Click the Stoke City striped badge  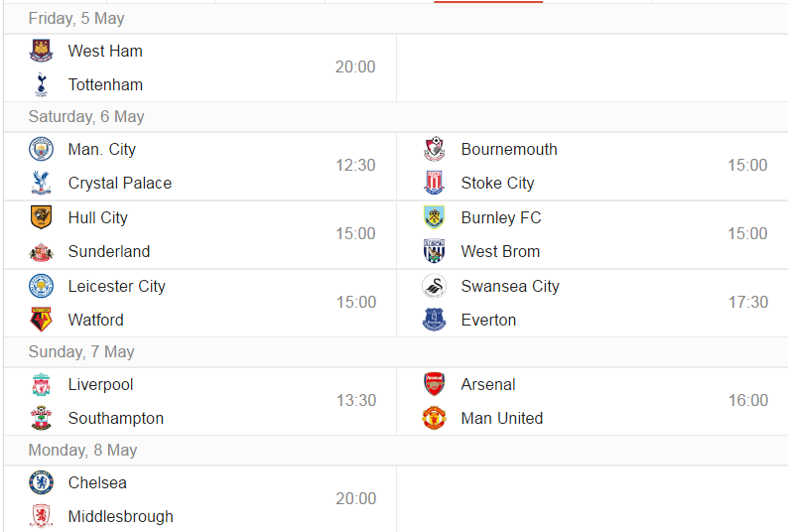coord(435,183)
